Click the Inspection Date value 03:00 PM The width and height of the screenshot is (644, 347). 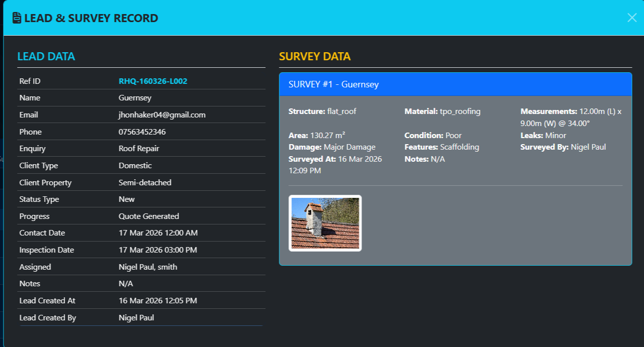click(x=157, y=250)
